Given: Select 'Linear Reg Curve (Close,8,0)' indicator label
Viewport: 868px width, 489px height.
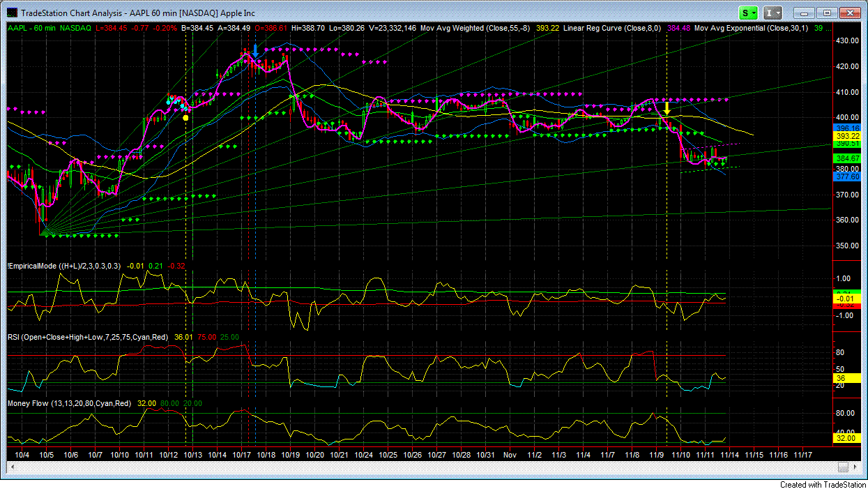Looking at the screenshot, I should tap(614, 29).
